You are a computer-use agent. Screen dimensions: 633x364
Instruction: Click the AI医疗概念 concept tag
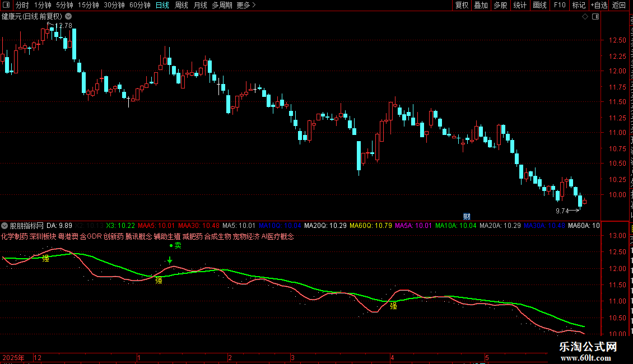[278, 236]
